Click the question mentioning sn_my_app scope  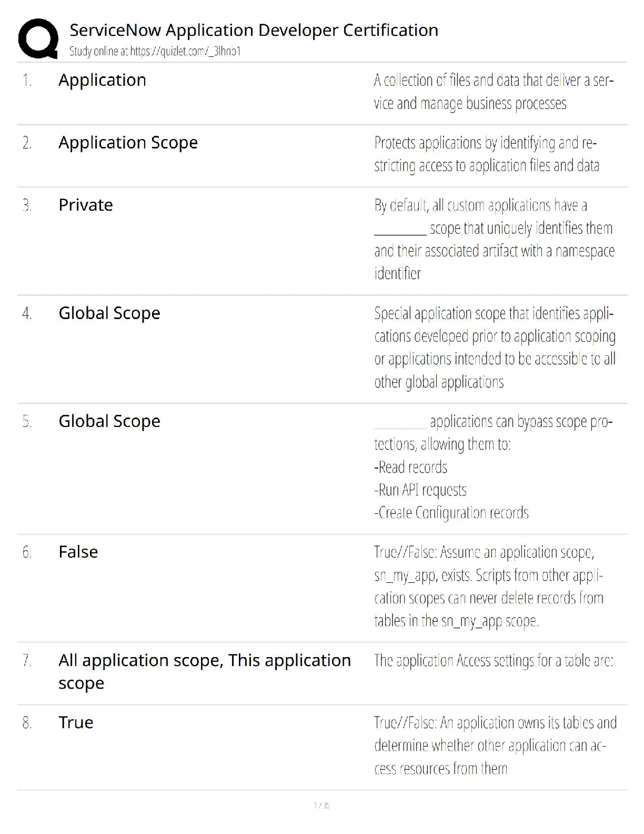coord(489,587)
